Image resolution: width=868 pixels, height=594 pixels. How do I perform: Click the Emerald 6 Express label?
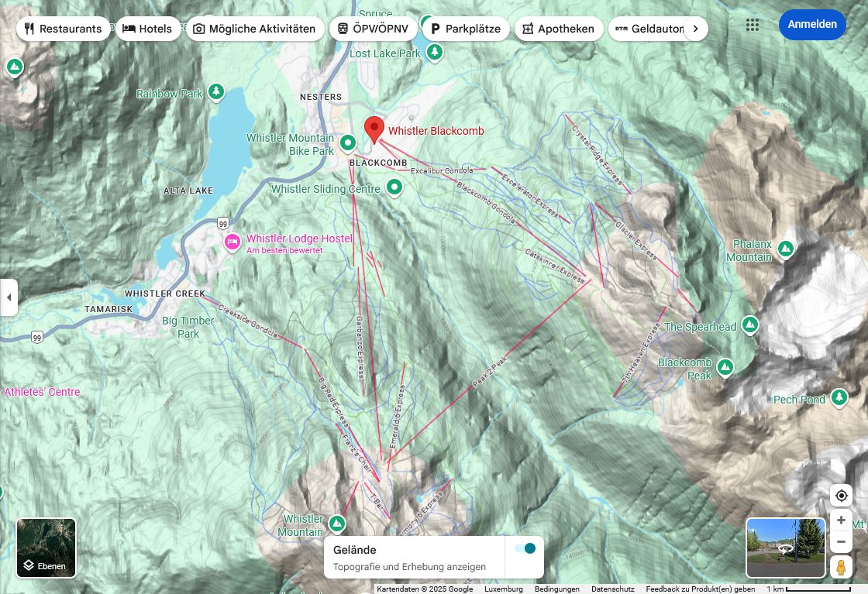pos(397,416)
